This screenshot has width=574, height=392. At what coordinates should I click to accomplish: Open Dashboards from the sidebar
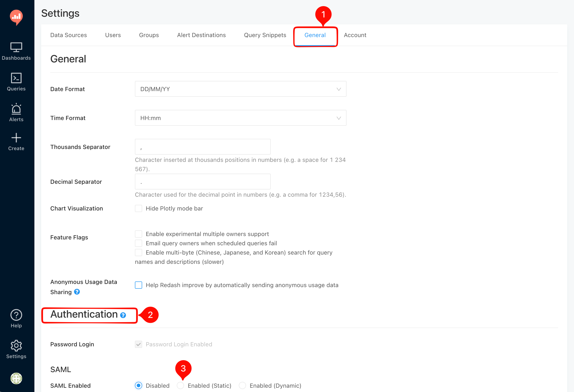click(x=16, y=51)
